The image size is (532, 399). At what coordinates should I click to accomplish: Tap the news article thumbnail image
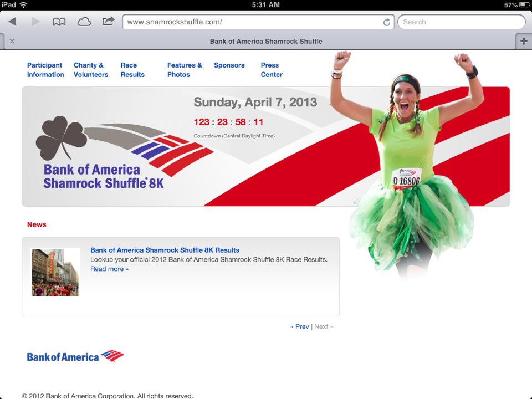coord(55,272)
